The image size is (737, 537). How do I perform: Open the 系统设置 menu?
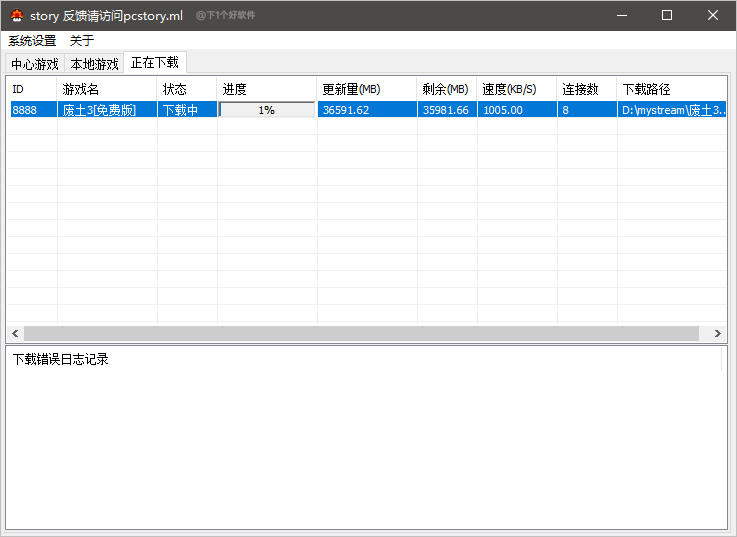32,41
